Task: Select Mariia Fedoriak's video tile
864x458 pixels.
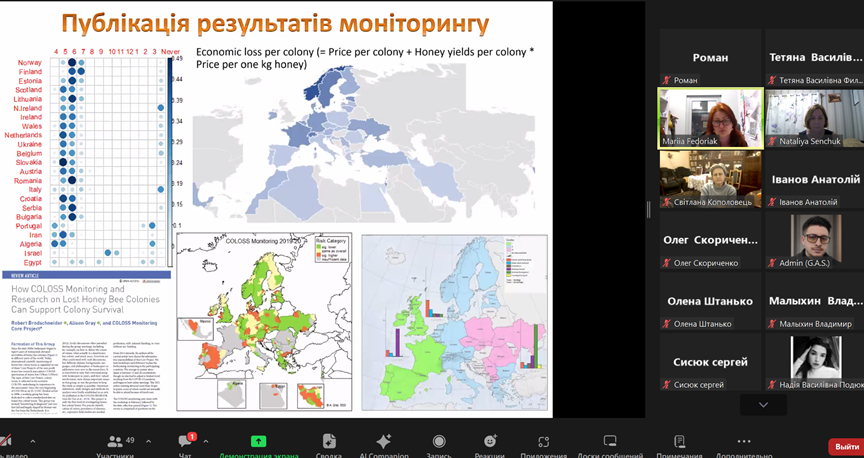Action: click(710, 118)
